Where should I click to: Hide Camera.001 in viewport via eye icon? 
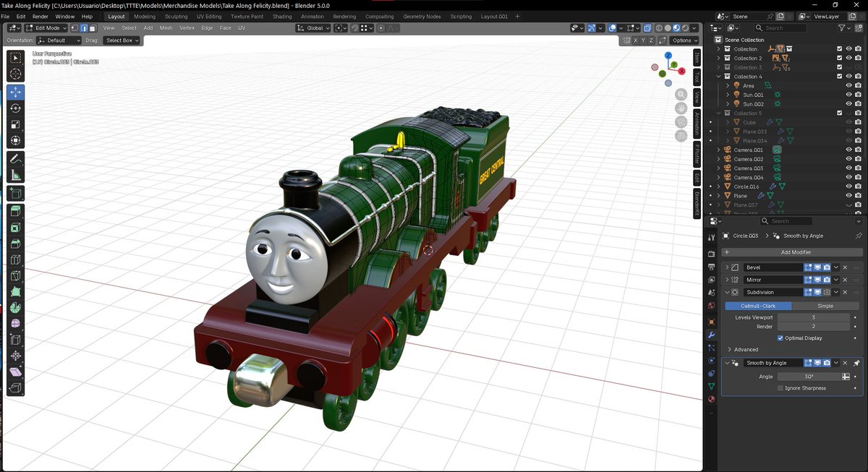[x=848, y=150]
